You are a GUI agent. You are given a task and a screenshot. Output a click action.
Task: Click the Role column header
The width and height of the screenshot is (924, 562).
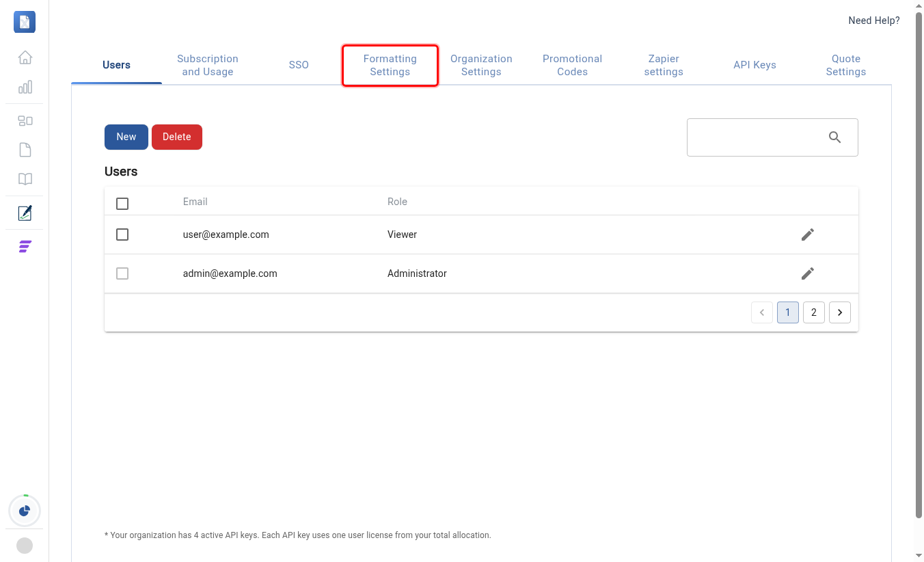coord(397,202)
